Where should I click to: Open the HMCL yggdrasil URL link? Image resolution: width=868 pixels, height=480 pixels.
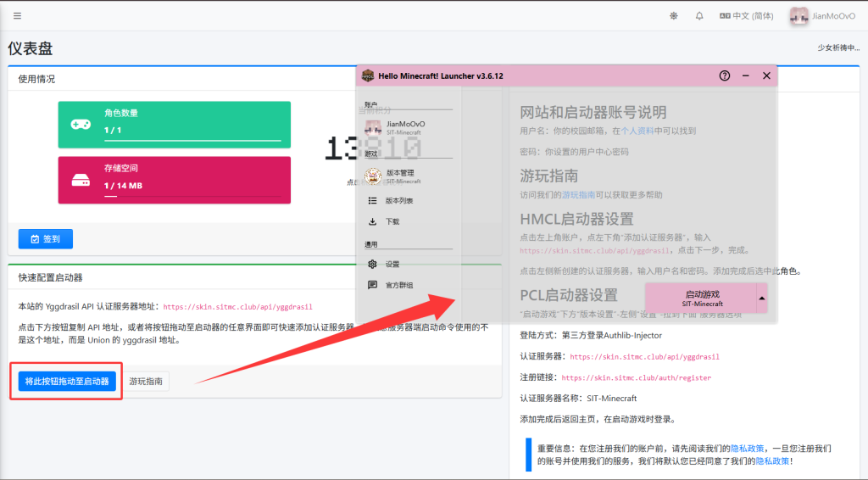[x=594, y=251]
